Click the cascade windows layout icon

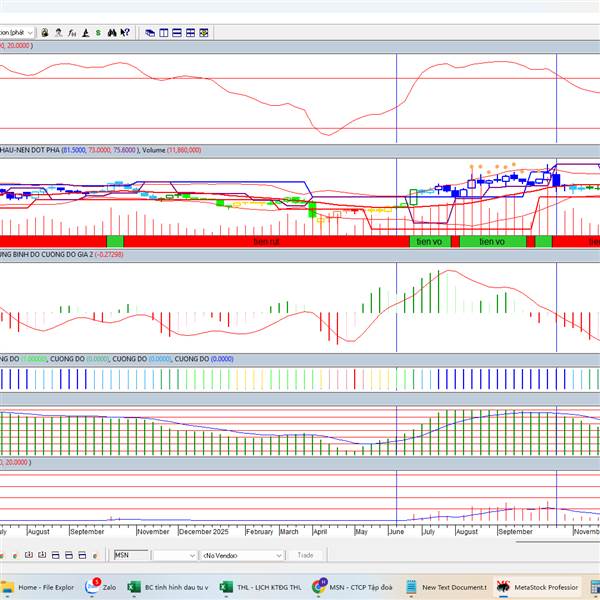point(150,32)
